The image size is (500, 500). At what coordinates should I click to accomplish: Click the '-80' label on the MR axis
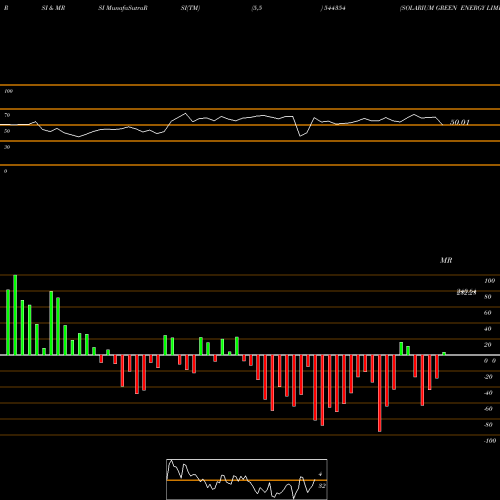488,425
